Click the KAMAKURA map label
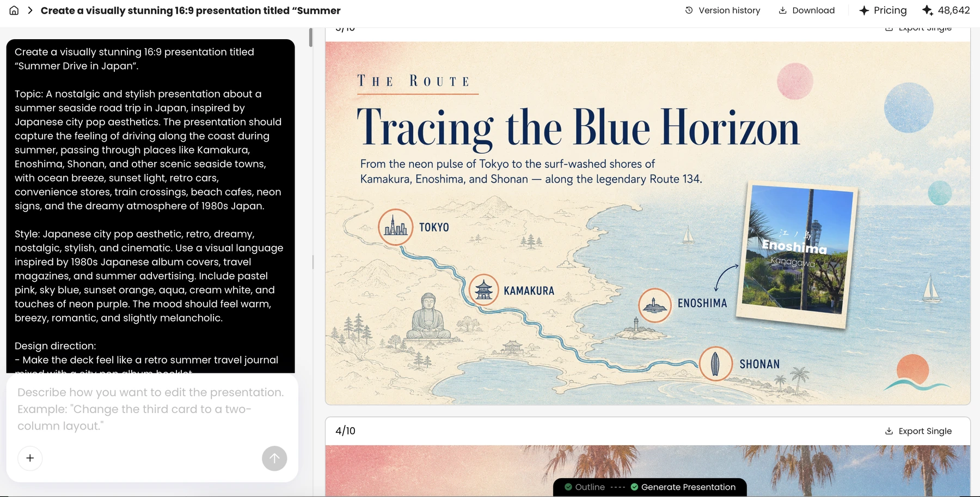The width and height of the screenshot is (980, 497). [529, 291]
